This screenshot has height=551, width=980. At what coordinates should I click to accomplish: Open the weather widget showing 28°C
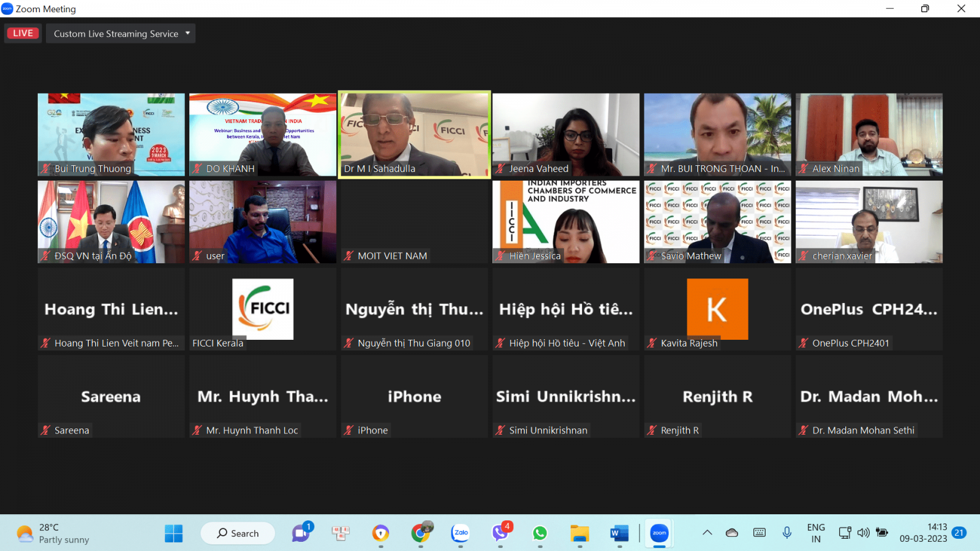point(53,533)
